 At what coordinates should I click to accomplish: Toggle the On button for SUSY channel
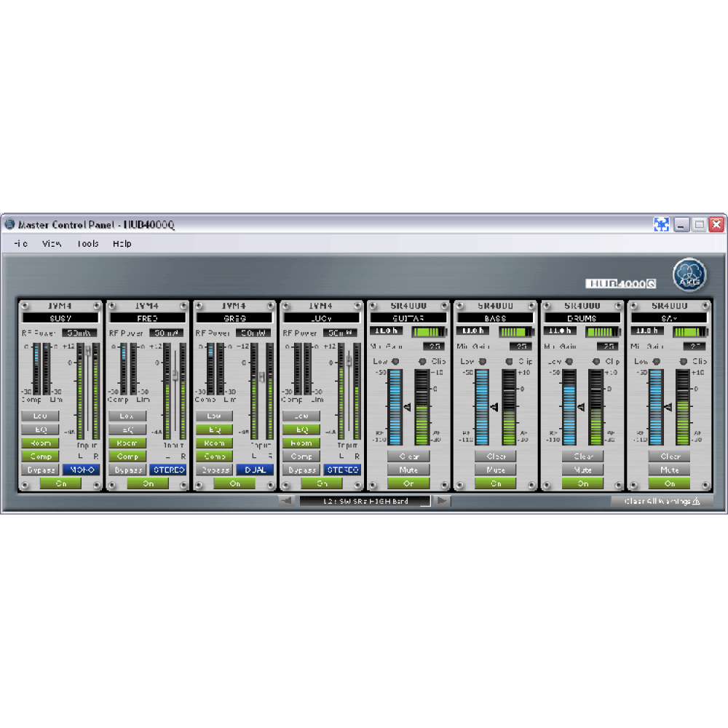coord(60,483)
